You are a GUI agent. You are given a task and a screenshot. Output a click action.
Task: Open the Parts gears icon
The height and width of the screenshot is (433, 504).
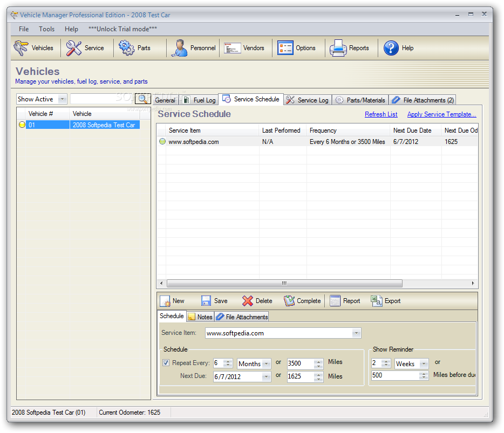pos(126,48)
